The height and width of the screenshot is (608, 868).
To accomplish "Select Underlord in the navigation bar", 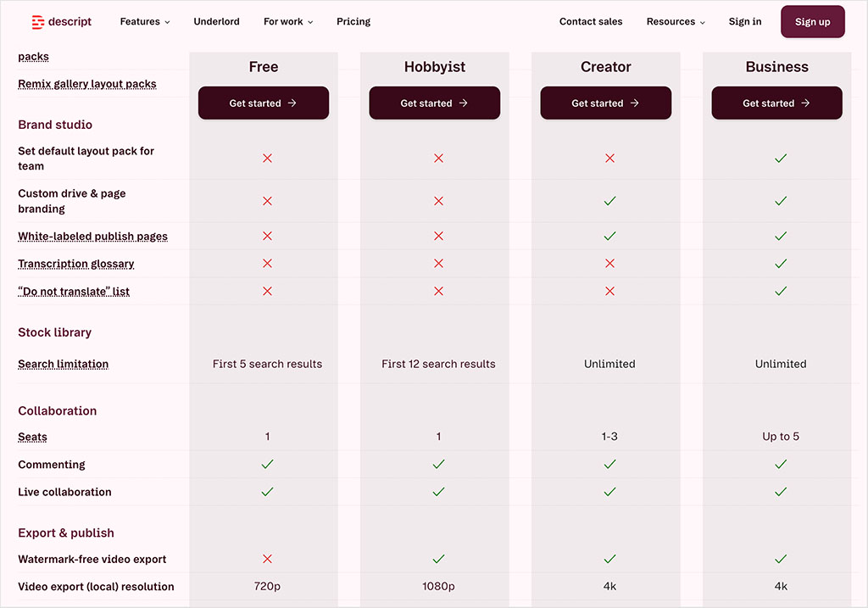I will tap(216, 21).
